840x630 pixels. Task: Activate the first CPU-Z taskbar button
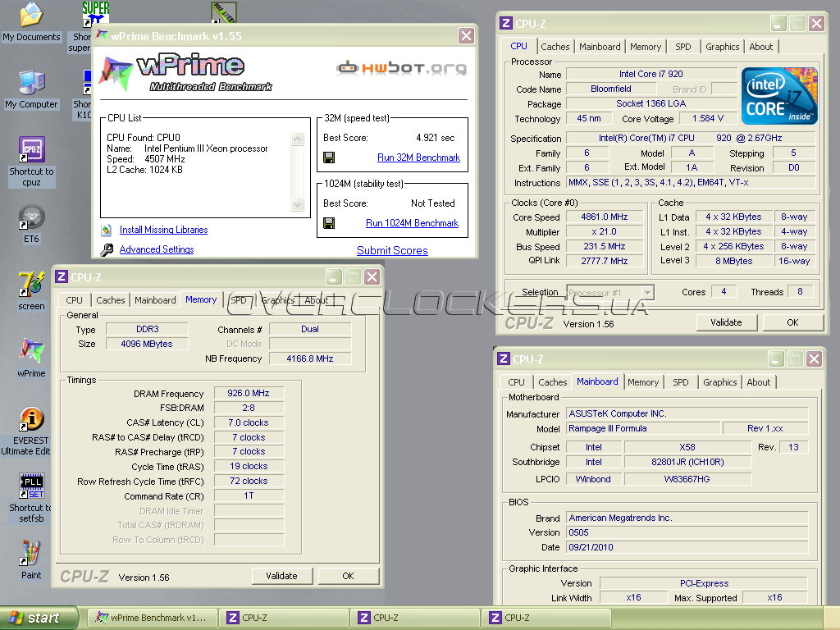284,618
